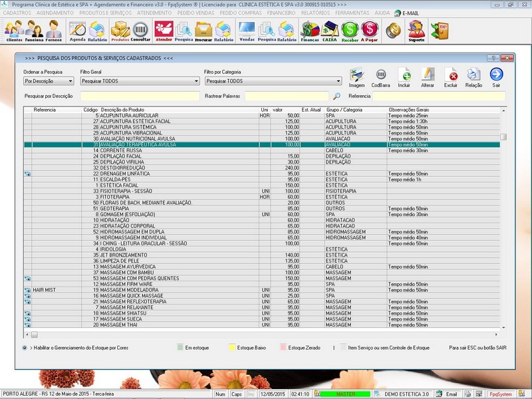Screen dimensions: 532x399
Task: Click the pink Estoque Zerado color swatch
Action: (283, 347)
